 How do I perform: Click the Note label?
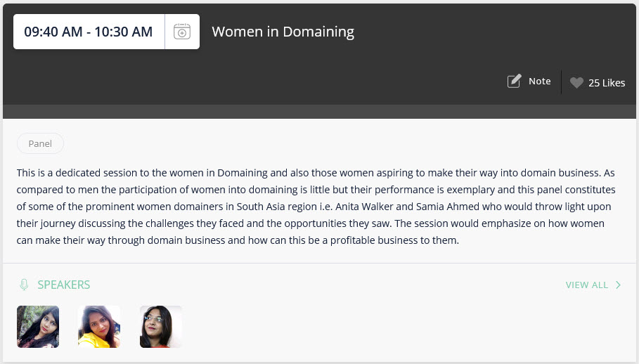[x=540, y=81]
